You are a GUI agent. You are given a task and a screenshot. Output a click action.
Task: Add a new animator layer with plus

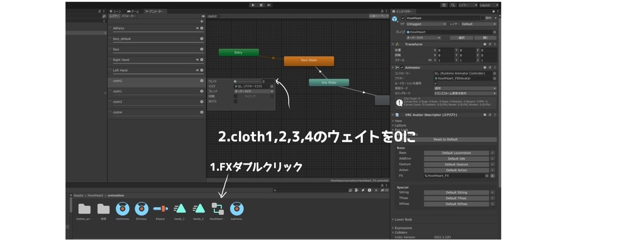coord(202,21)
